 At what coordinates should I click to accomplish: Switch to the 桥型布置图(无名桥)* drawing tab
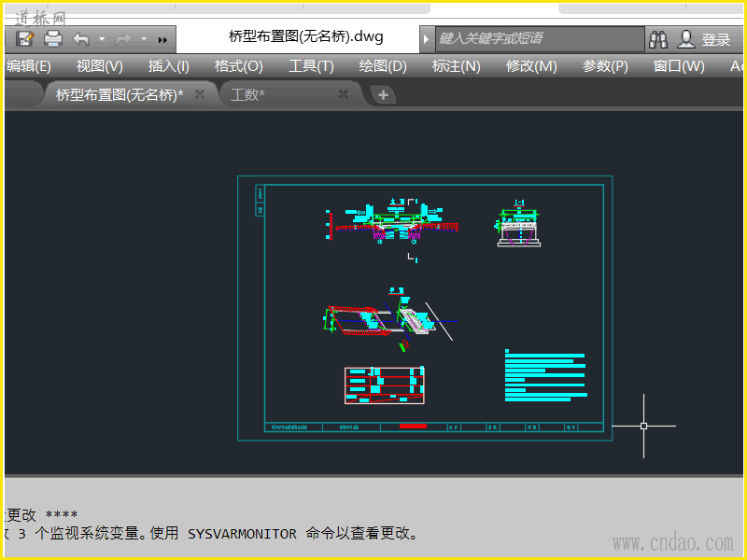[120, 95]
